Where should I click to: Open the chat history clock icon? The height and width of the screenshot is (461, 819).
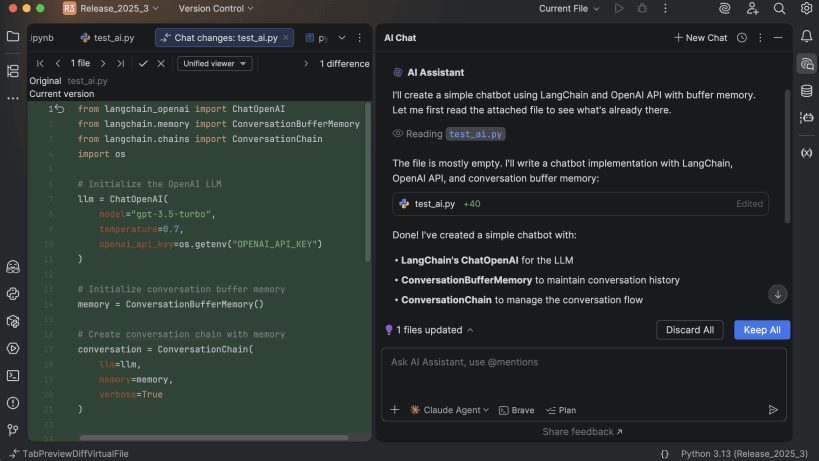coord(742,38)
